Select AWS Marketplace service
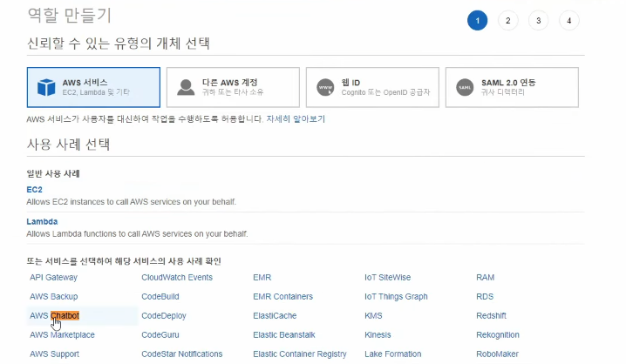Screen dimensions: 626x364 (x=62, y=335)
